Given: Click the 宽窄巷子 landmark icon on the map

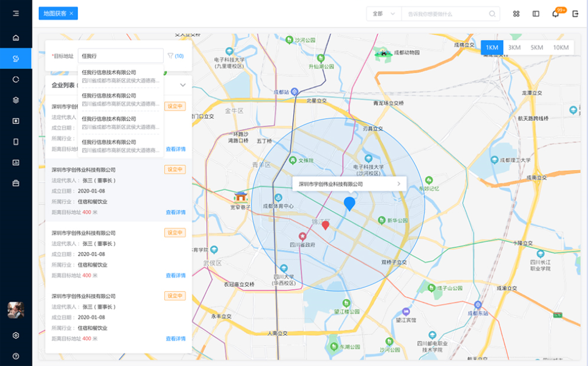Looking at the screenshot, I should tap(241, 196).
